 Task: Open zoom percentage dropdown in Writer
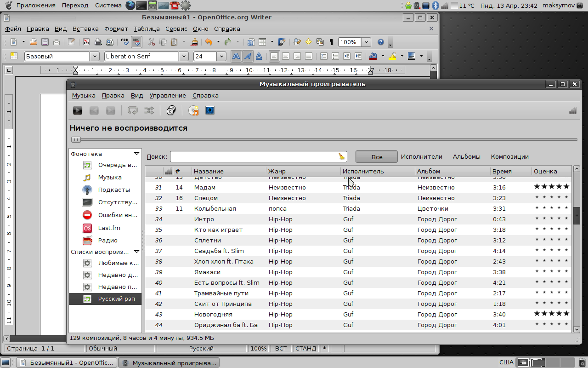366,42
